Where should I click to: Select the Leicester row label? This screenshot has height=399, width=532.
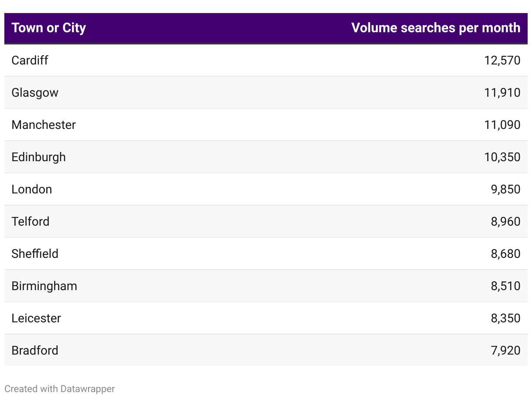tap(36, 318)
